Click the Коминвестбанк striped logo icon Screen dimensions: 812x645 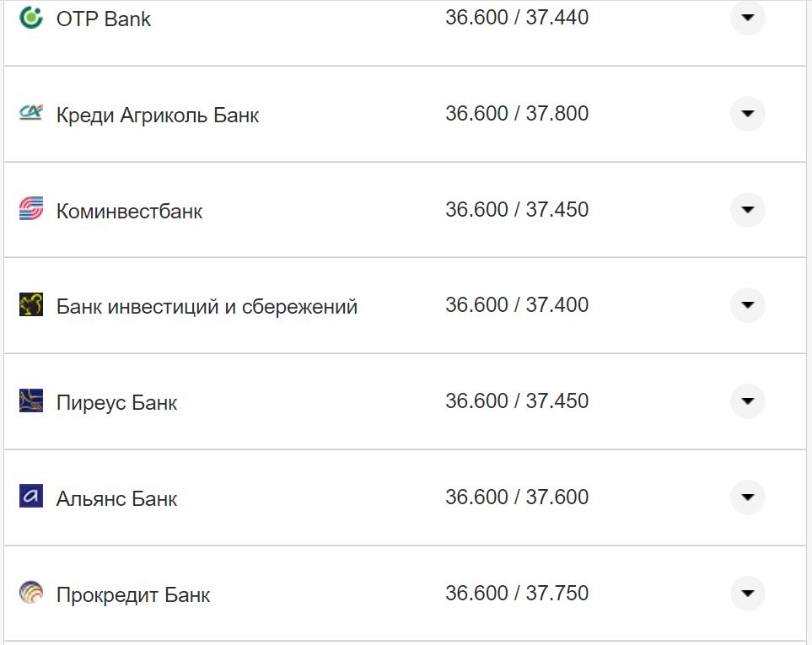pyautogui.click(x=31, y=209)
